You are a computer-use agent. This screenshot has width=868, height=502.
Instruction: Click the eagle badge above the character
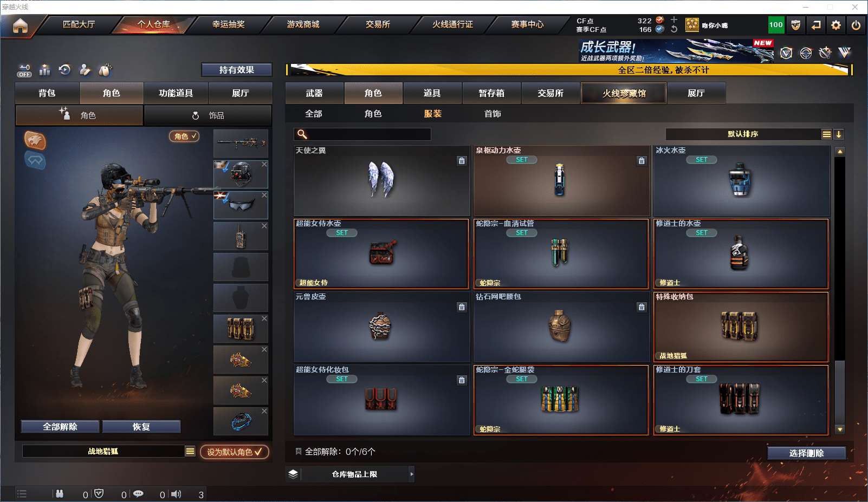35,140
